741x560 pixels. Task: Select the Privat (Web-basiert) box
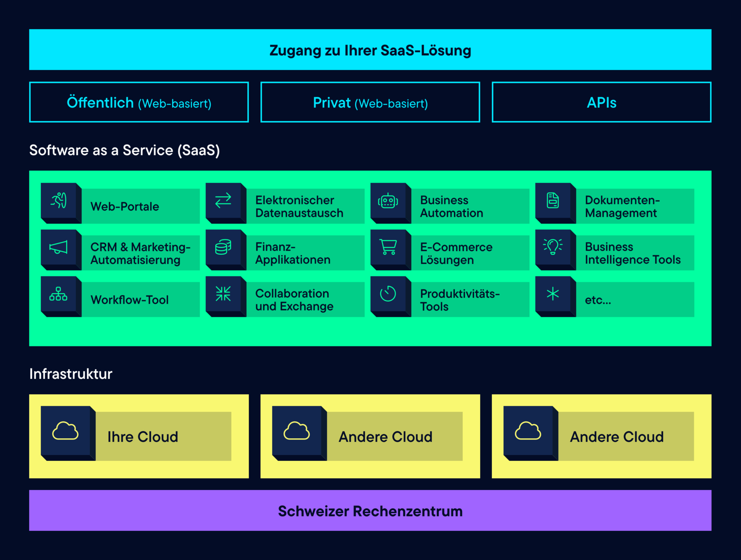tap(370, 102)
